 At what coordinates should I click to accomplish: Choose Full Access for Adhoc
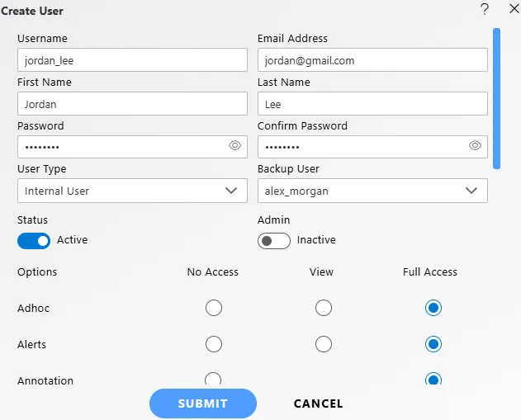click(433, 308)
